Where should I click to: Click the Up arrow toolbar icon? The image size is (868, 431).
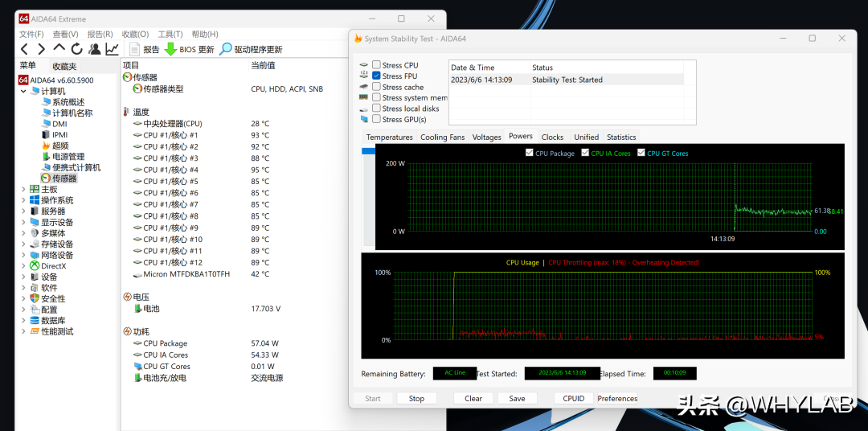tap(59, 48)
